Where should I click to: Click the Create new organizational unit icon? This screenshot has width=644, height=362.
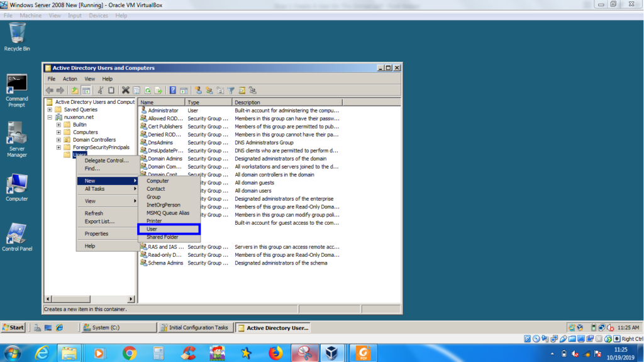tap(220, 91)
